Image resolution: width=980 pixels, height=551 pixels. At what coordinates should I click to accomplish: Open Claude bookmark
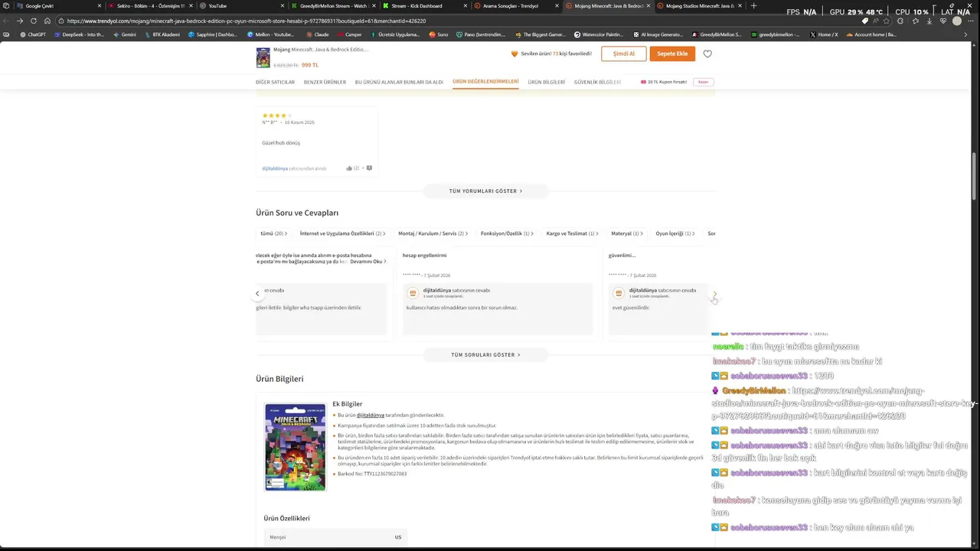click(317, 34)
